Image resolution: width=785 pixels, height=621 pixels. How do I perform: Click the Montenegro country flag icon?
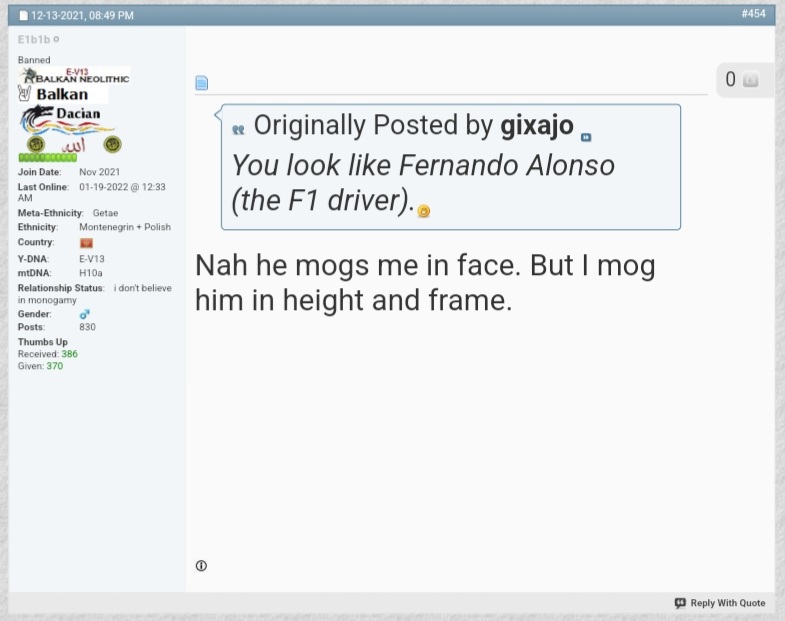click(x=86, y=243)
